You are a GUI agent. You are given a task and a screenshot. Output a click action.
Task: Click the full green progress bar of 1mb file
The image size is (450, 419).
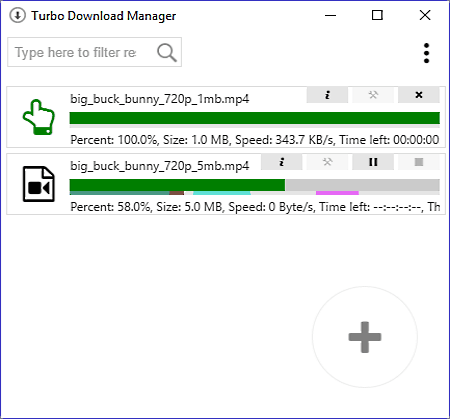pos(255,118)
